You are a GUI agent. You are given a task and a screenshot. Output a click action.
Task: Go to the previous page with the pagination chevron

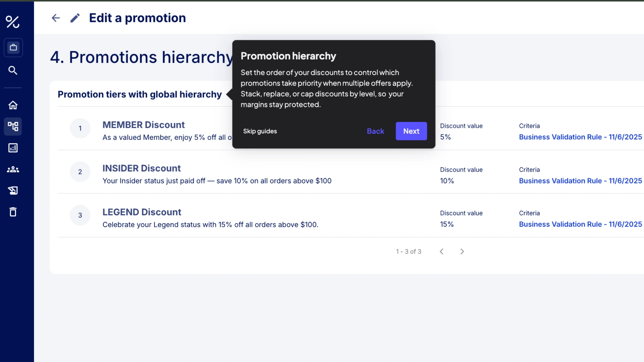point(441,251)
